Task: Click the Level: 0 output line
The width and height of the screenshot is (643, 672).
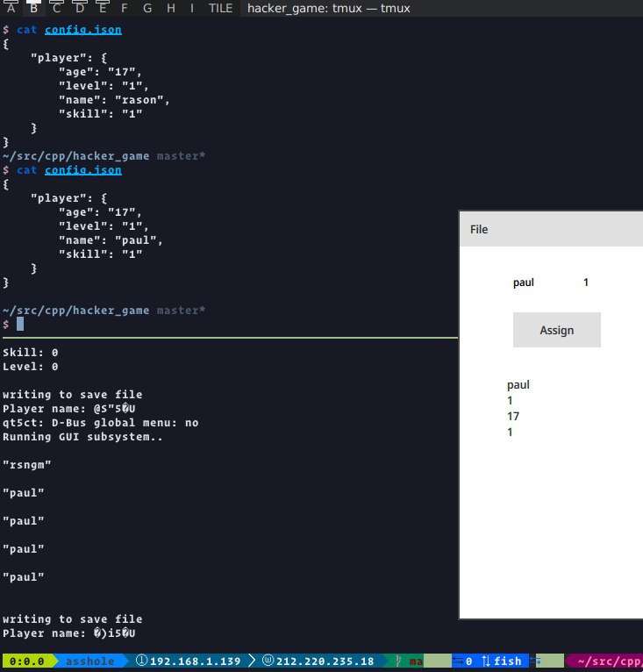Action: pyautogui.click(x=31, y=367)
